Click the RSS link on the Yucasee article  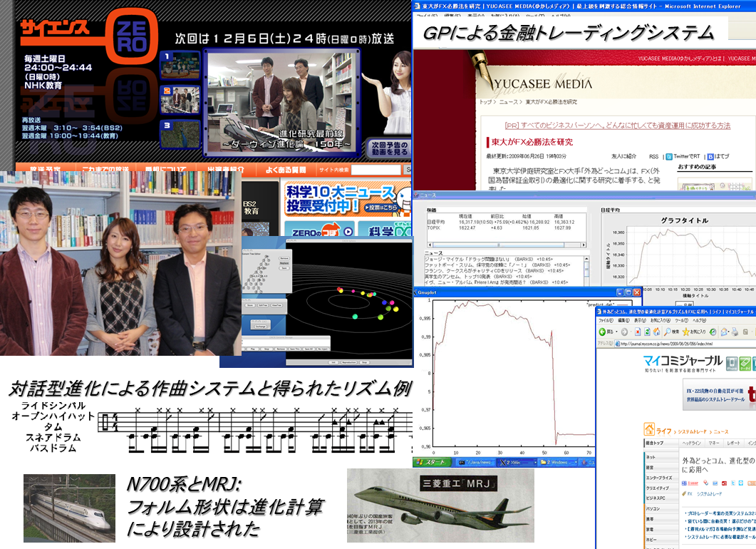pos(653,157)
